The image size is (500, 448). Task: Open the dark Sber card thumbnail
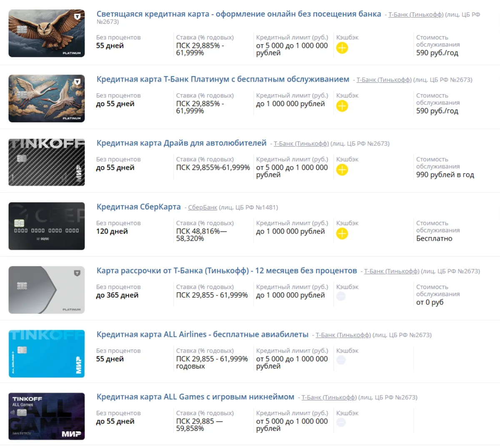point(47,226)
